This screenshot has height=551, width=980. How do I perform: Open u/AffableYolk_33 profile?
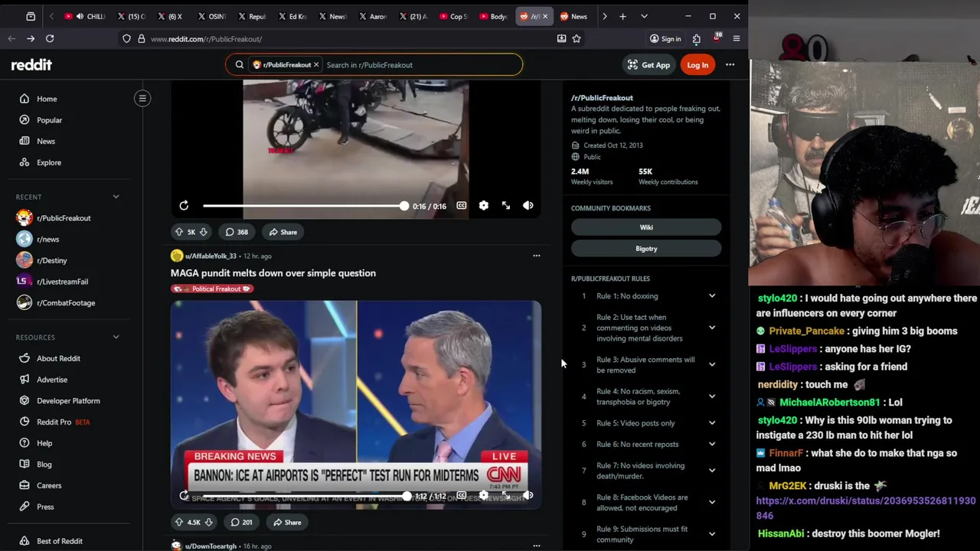point(211,256)
